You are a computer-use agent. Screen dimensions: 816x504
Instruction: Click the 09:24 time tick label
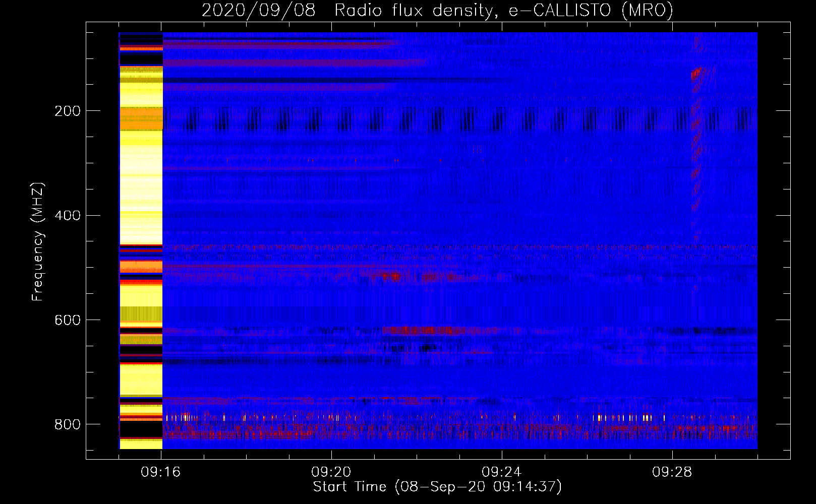(x=502, y=472)
